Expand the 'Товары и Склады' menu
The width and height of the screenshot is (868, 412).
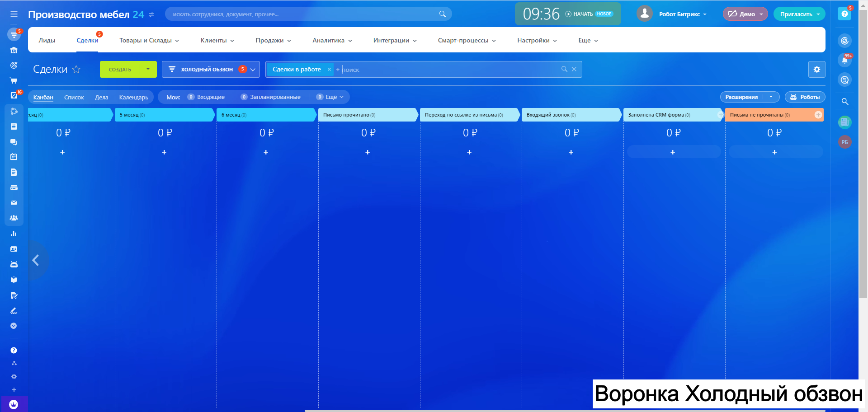(149, 41)
